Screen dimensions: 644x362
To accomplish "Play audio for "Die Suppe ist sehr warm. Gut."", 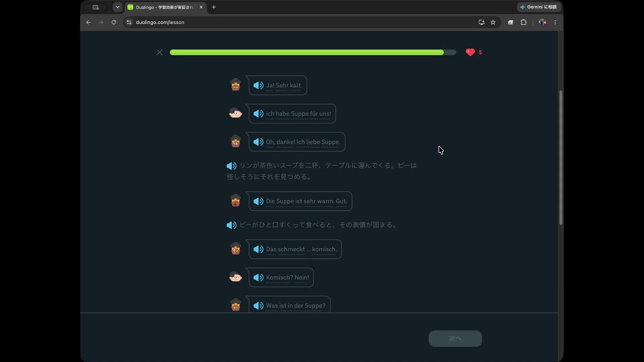I will (x=258, y=201).
